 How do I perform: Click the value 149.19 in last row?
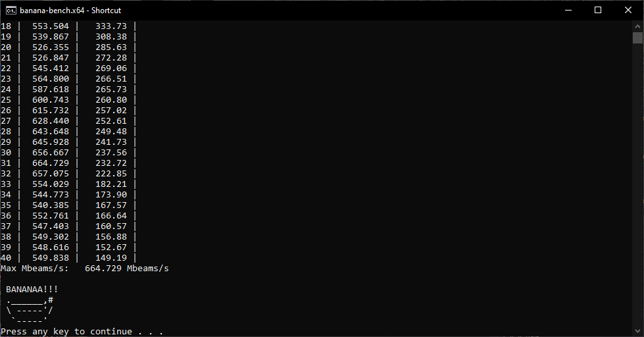[111, 257]
